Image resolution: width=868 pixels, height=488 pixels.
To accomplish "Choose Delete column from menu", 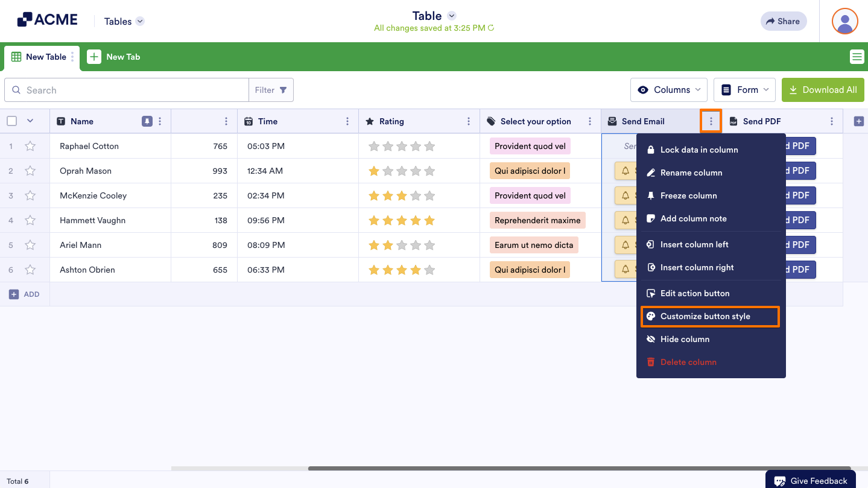I will [711, 362].
